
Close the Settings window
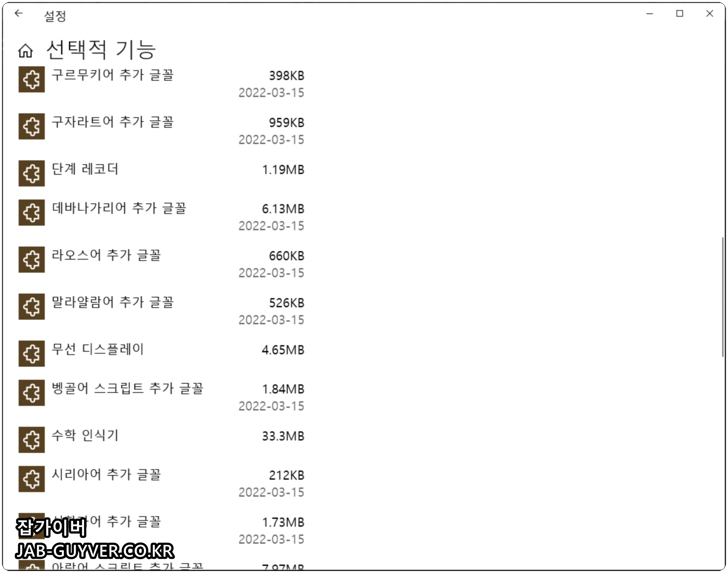710,13
